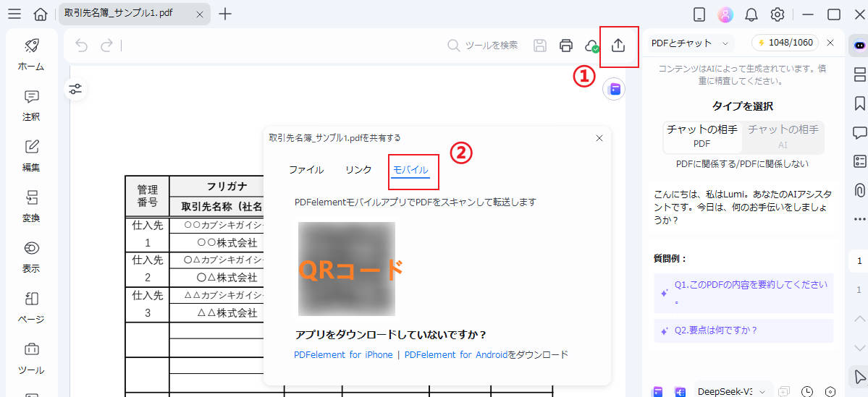Open the 編集 edit tool
Screen dimensions: 868x397
pos(32,156)
